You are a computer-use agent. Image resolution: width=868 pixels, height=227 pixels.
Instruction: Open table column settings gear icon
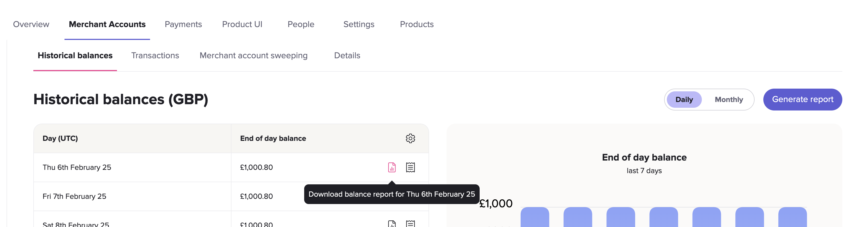tap(410, 138)
